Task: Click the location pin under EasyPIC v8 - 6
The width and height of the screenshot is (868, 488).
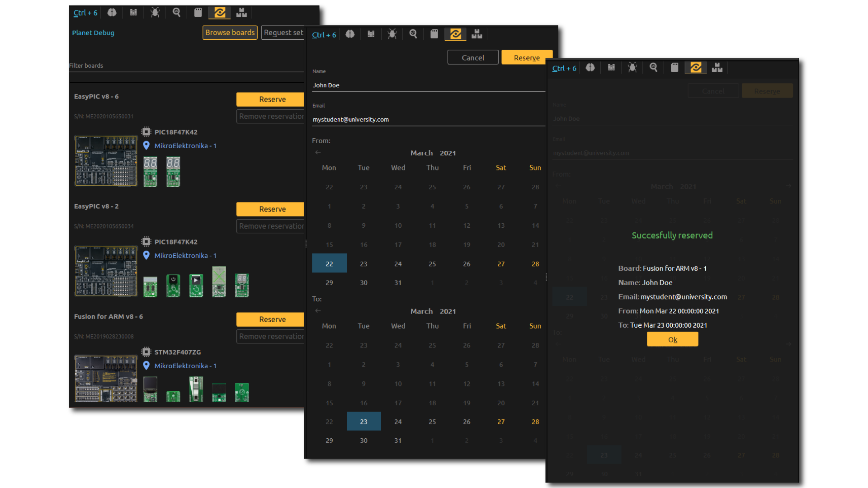Action: tap(146, 145)
